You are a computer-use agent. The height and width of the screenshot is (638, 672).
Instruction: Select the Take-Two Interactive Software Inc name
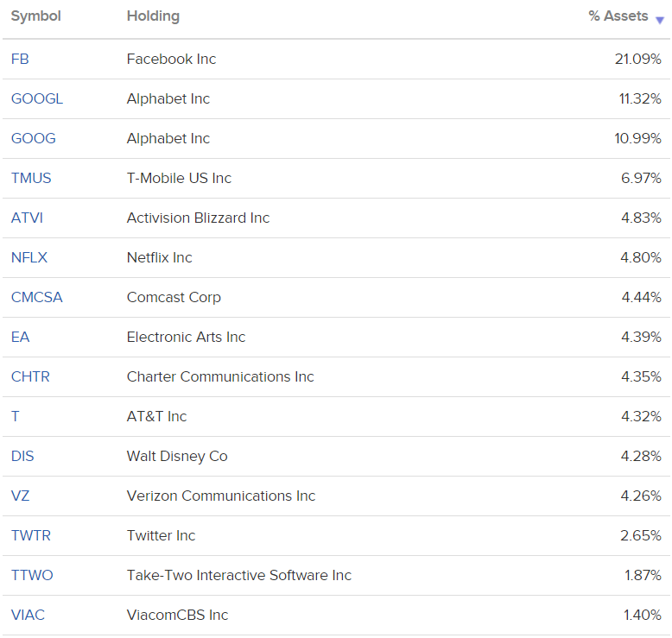pos(239,575)
